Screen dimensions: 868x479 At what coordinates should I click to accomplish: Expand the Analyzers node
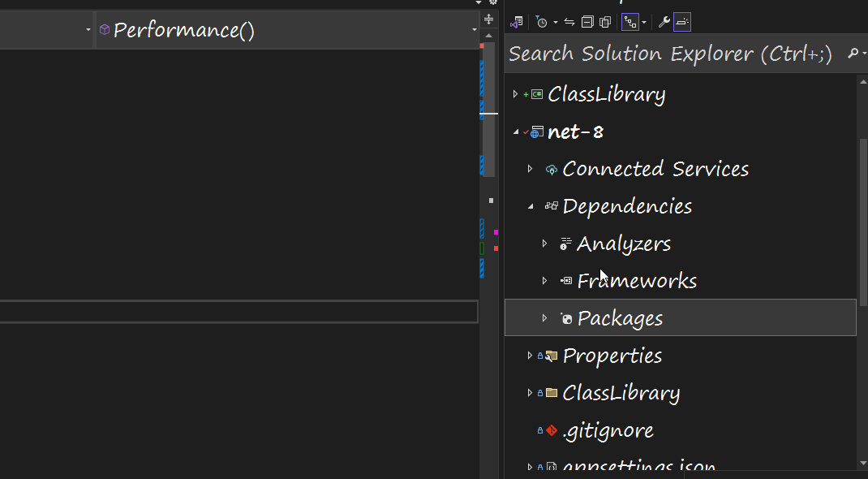pyautogui.click(x=544, y=243)
